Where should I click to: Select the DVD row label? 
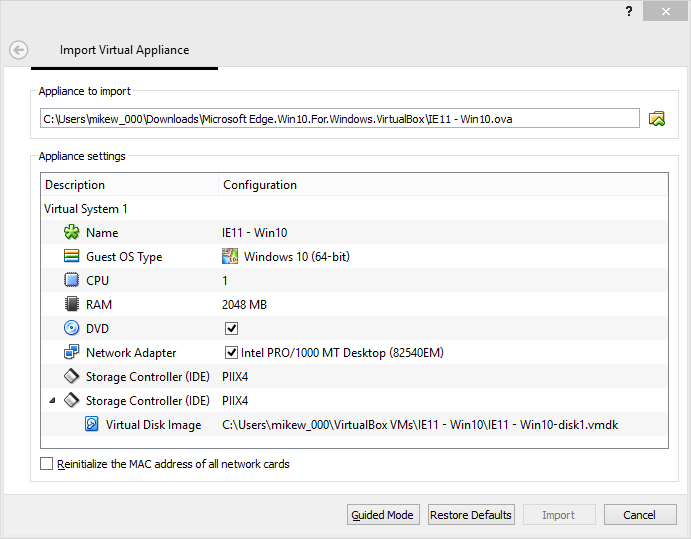97,328
